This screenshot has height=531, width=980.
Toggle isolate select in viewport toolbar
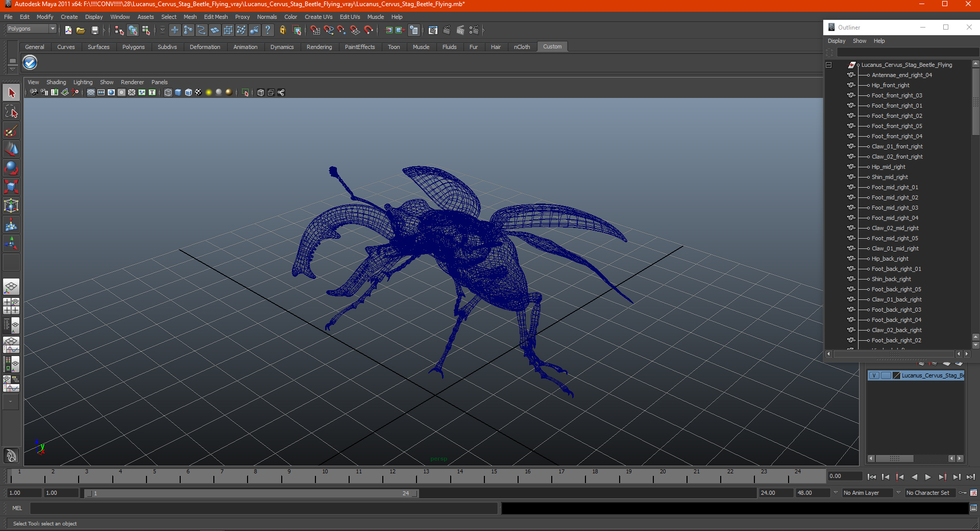[x=246, y=92]
